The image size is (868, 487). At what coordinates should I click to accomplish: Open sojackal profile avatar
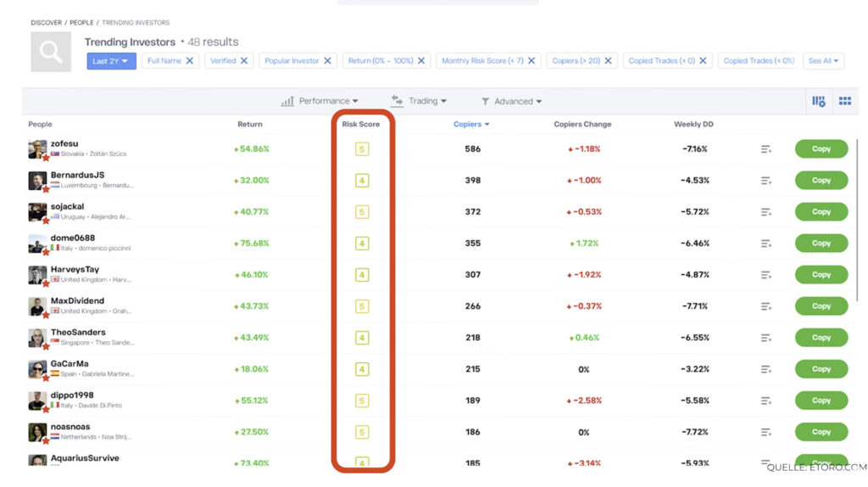click(37, 212)
